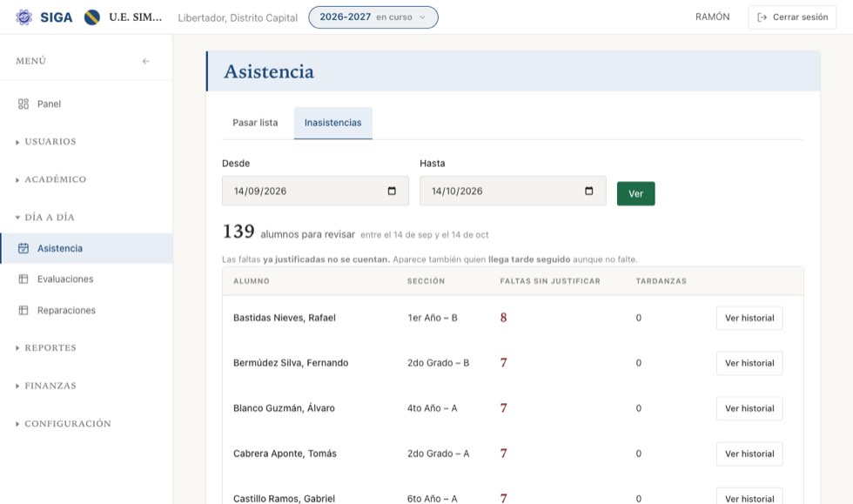Click the RAMÓN user name
The width and height of the screenshot is (853, 504).
712,17
